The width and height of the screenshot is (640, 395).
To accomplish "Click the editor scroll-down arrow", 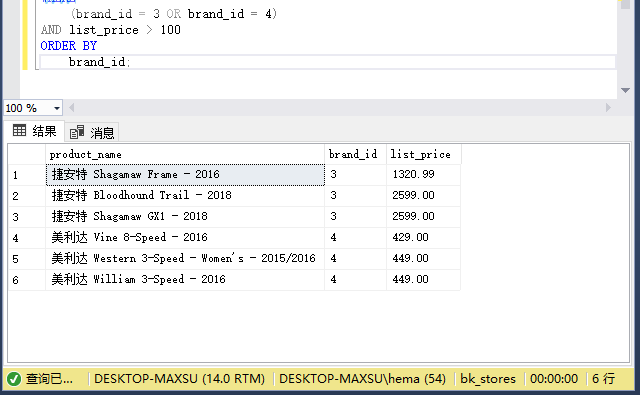I will [625, 90].
